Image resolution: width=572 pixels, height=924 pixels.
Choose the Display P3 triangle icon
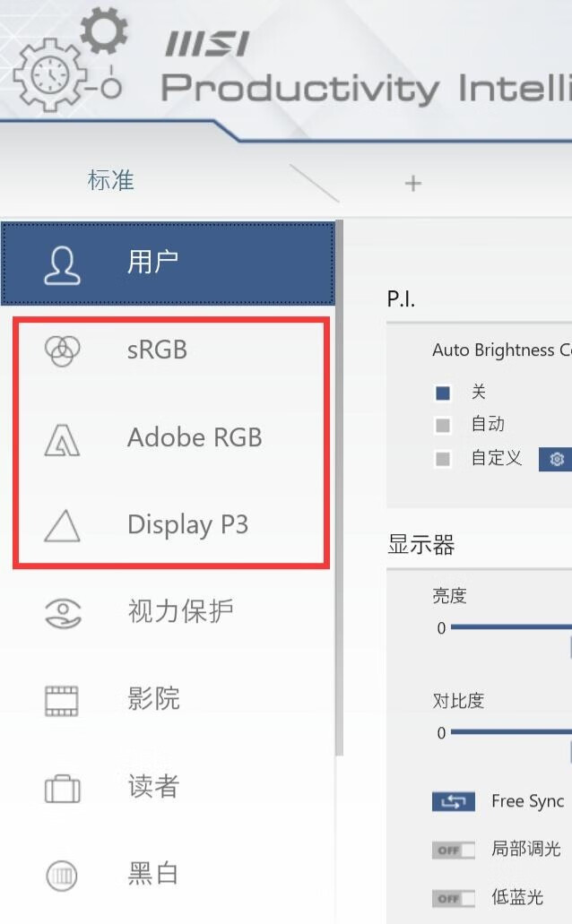(62, 526)
